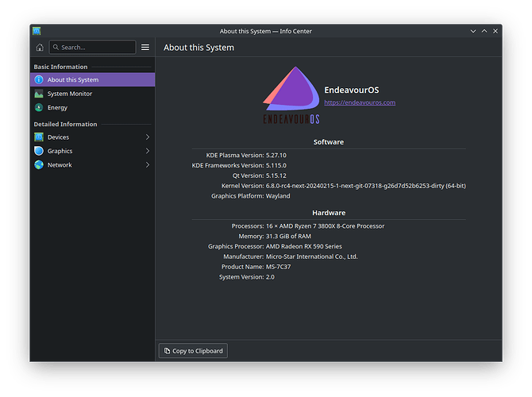Click the Kernel Version value string
Viewport: 532px width, 397px height.
click(x=366, y=186)
